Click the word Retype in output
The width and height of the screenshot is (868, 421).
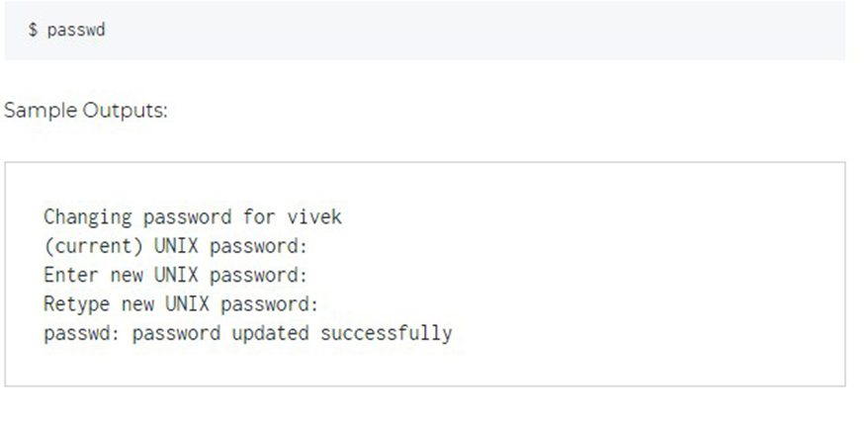pyautogui.click(x=74, y=303)
